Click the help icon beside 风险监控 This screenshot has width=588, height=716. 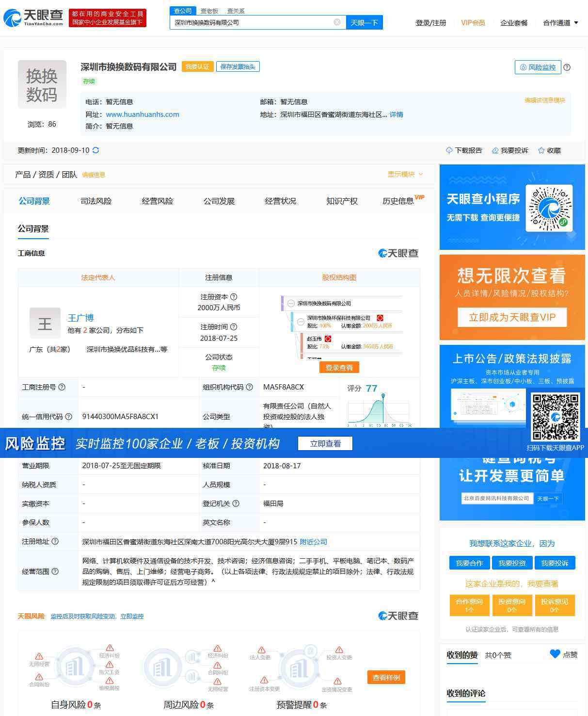click(567, 67)
